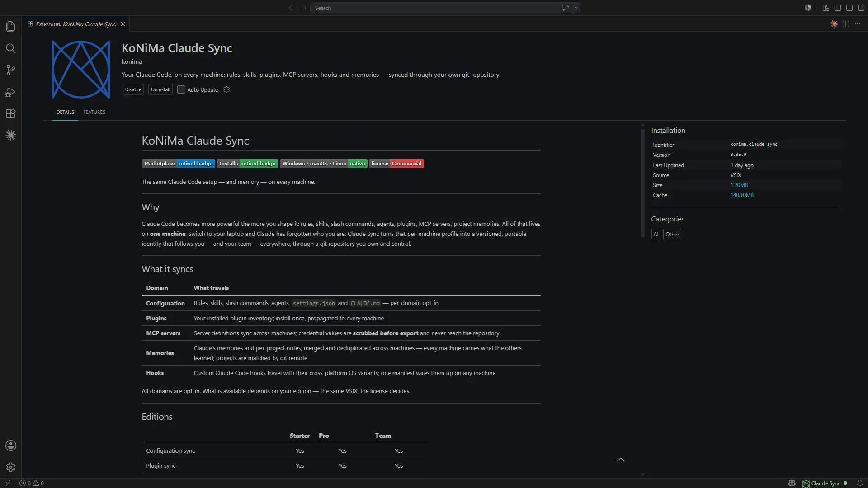Viewport: 868px width, 488px height.
Task: Uninstall the KoNiMa Claude Sync extension
Action: pyautogui.click(x=160, y=89)
